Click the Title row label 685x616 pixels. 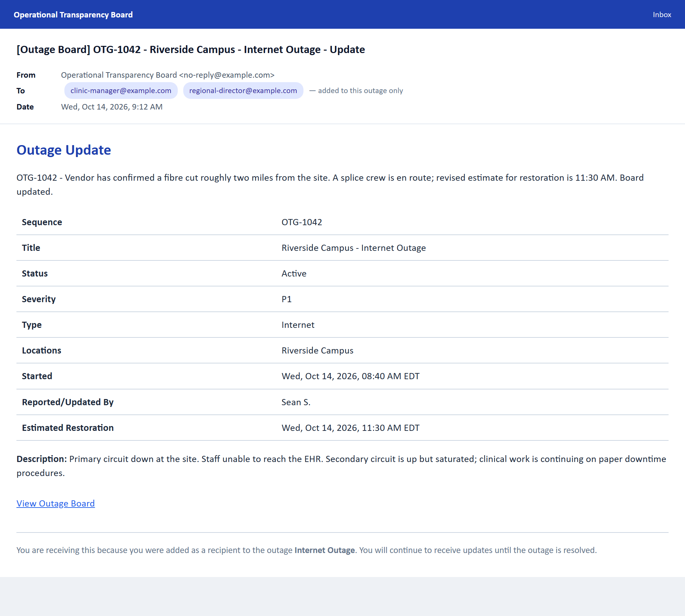[x=31, y=248]
